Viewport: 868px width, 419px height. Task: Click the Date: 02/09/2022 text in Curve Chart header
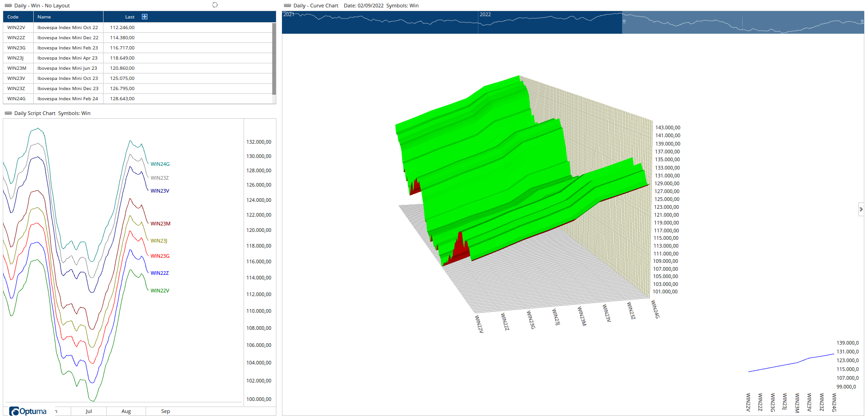click(x=363, y=6)
